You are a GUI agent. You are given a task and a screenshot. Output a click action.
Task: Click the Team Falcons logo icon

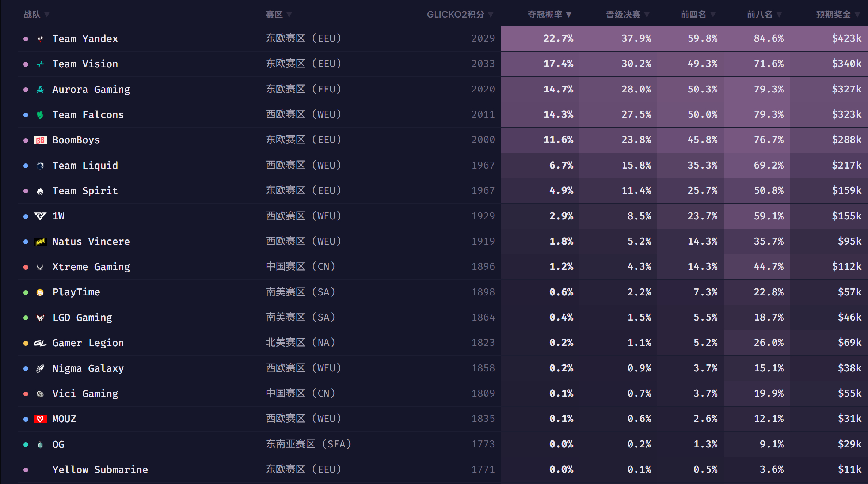(x=40, y=115)
